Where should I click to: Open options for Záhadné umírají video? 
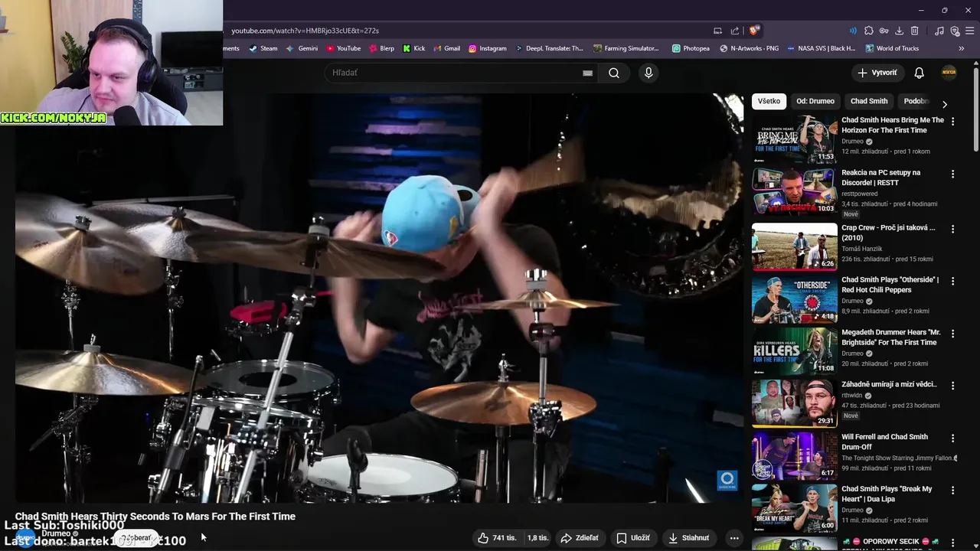click(952, 386)
